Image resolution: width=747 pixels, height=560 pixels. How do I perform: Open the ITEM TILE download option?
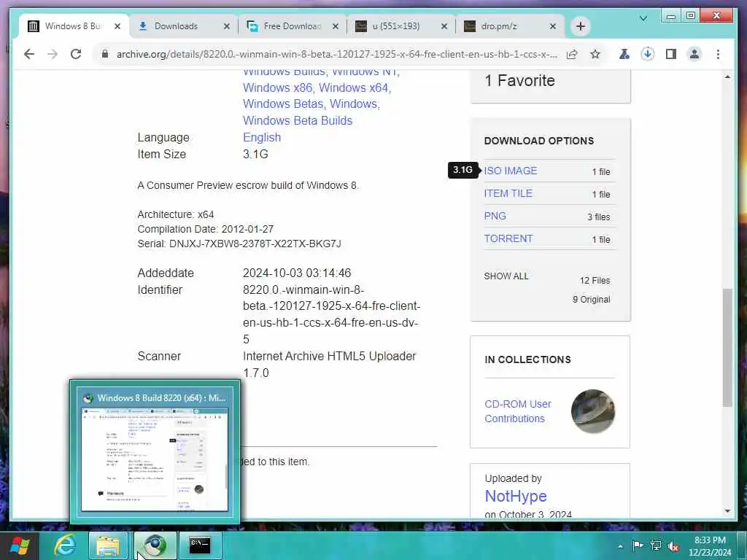508,193
